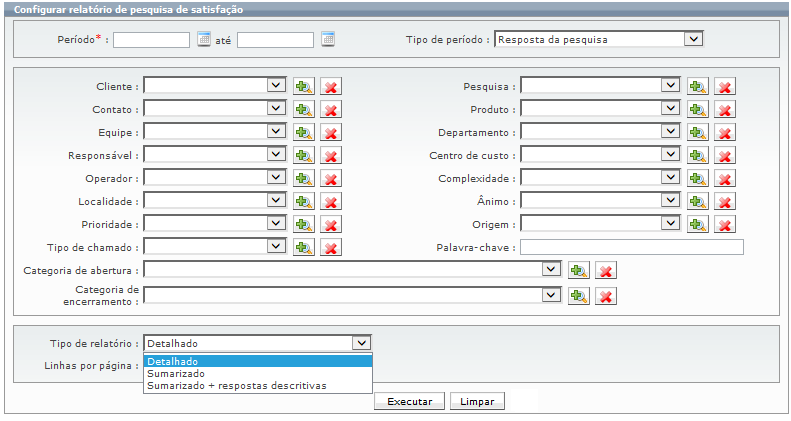Clear the Equipe filter with red X
This screenshot has height=421, width=791.
point(331,133)
